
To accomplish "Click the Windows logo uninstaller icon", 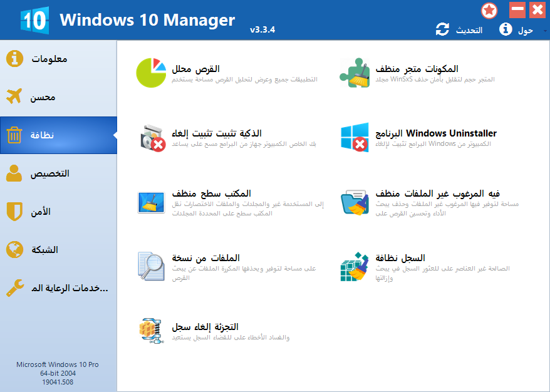I will click(355, 137).
